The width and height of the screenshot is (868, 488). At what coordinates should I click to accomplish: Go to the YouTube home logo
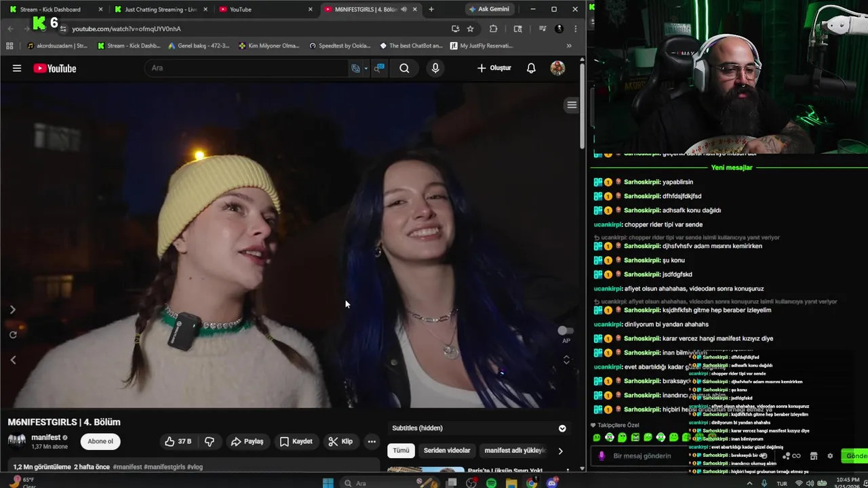55,68
